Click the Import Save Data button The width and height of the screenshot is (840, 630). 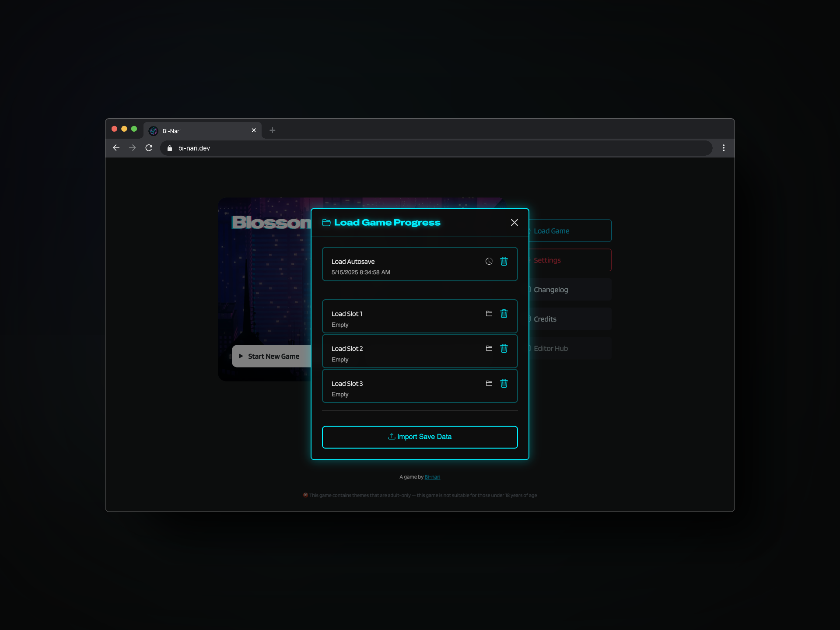click(x=420, y=437)
